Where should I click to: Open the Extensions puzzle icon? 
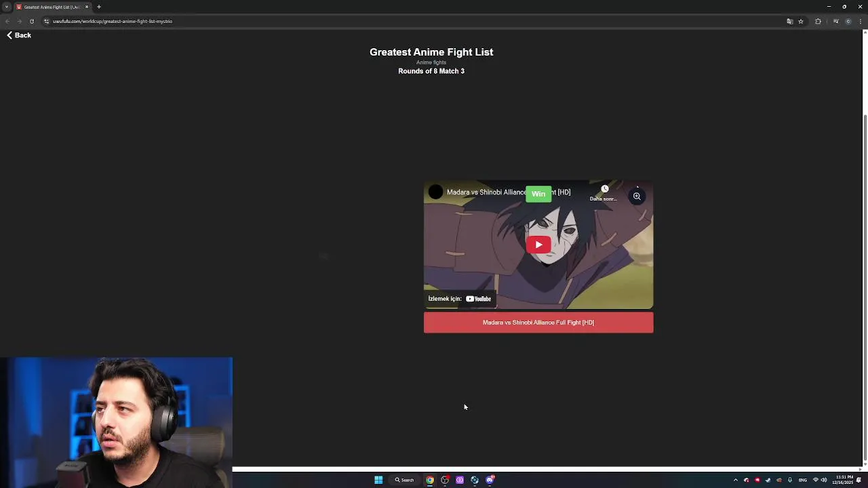click(818, 21)
